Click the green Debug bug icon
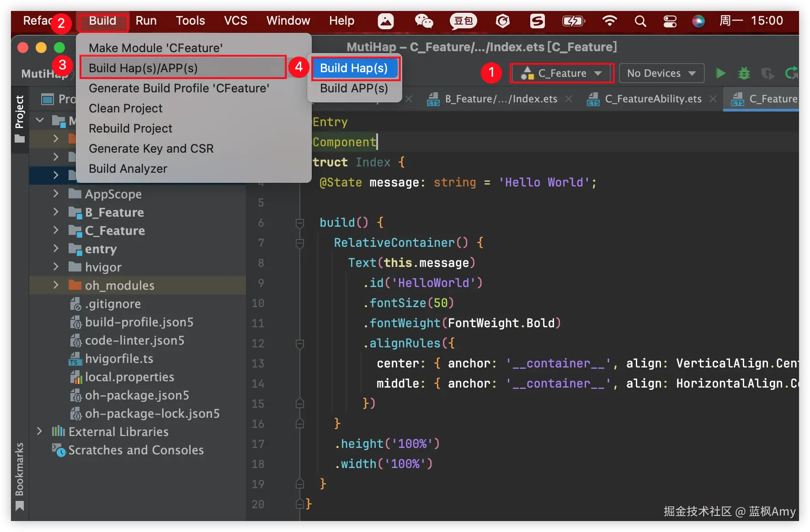Screen dimensions: 810x532 [744, 73]
